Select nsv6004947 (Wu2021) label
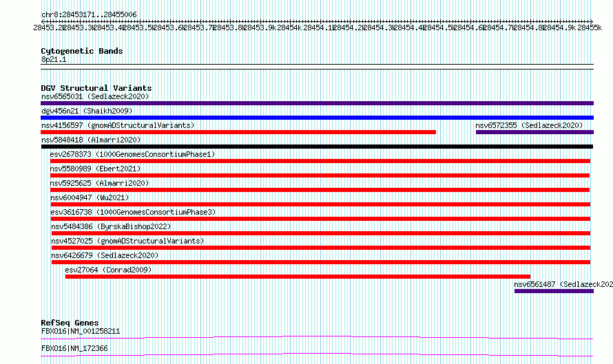The width and height of the screenshot is (613, 364). (90, 197)
